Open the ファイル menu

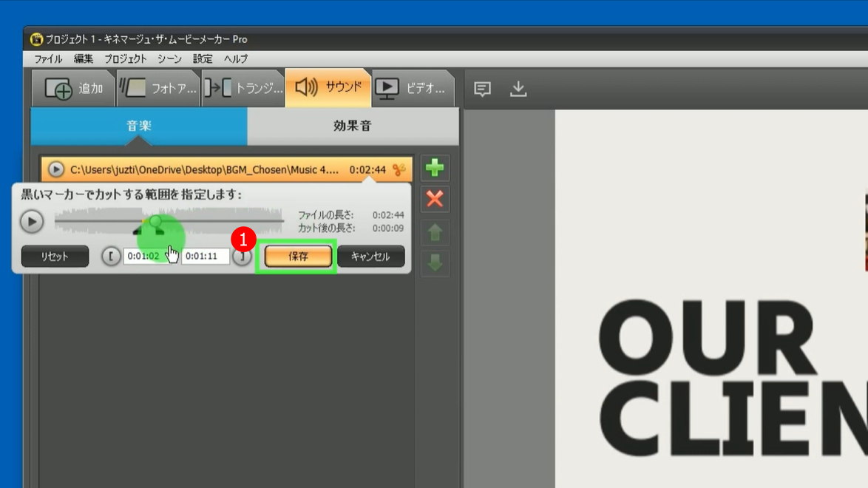tap(48, 59)
